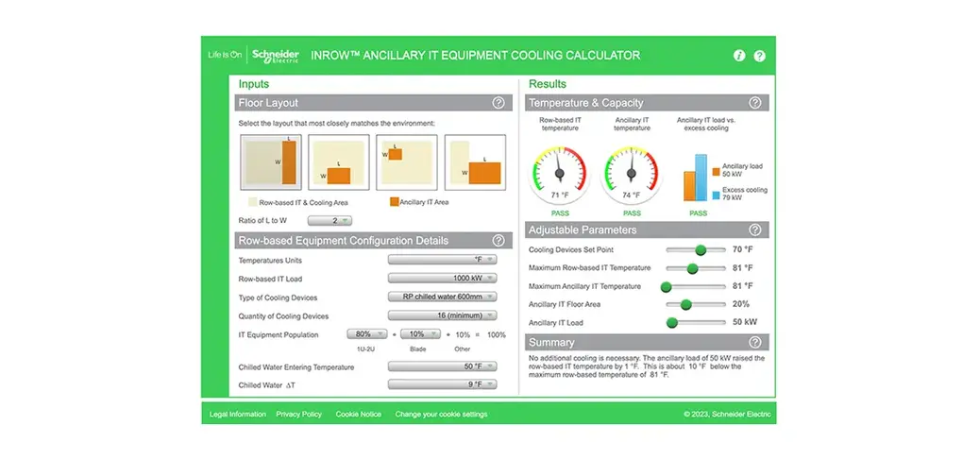Click the orange Ancillary load legend swatch

click(717, 171)
